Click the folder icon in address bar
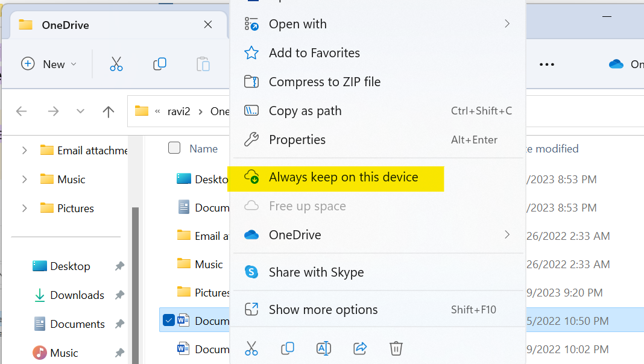This screenshot has height=364, width=644. point(142,111)
